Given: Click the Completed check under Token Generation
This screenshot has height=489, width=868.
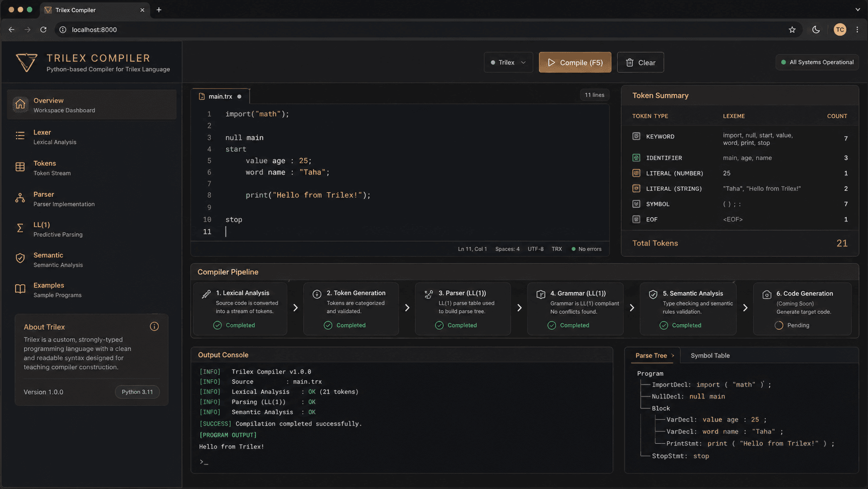Looking at the screenshot, I should (x=328, y=325).
